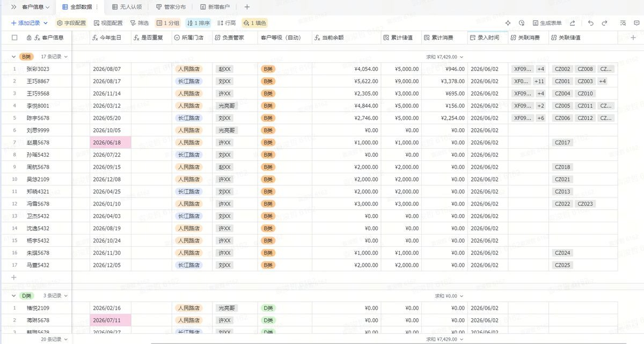
Task: Click the 累计消费 column header
Action: (445, 38)
